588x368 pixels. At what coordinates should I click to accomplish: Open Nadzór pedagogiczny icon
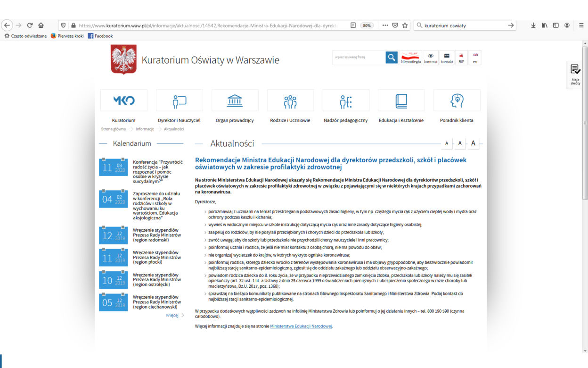click(346, 100)
